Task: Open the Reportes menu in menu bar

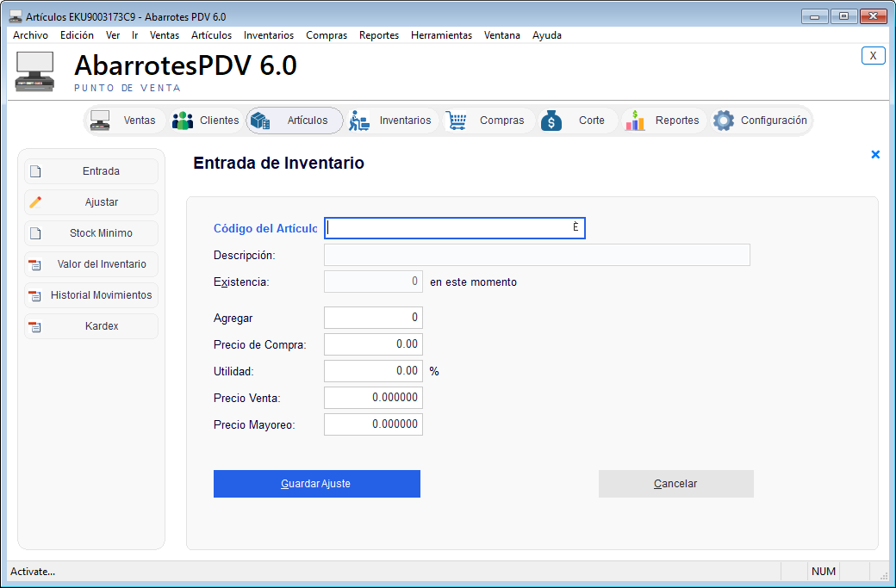Action: (x=379, y=35)
